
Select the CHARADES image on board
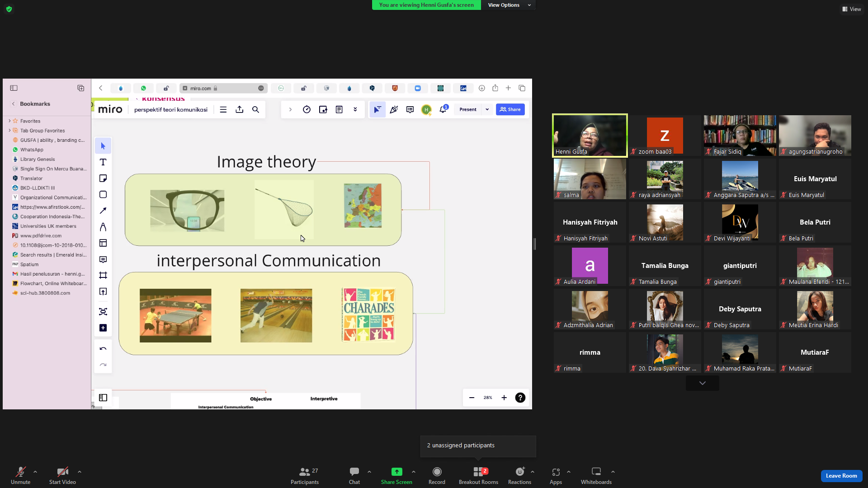368,314
